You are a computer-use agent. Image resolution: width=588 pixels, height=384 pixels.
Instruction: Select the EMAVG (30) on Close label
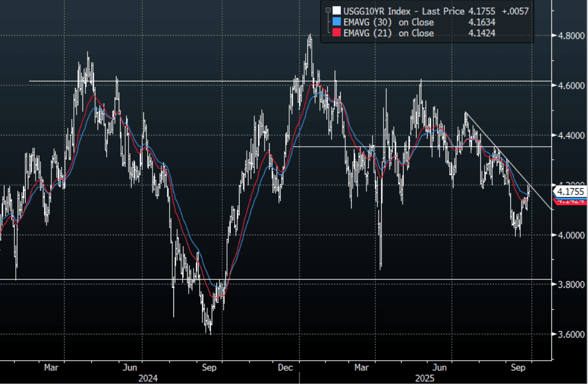(x=388, y=22)
